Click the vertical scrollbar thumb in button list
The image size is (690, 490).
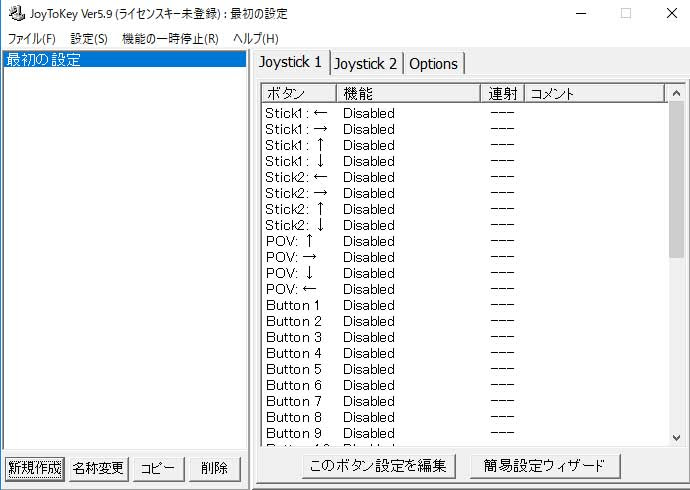[676, 179]
